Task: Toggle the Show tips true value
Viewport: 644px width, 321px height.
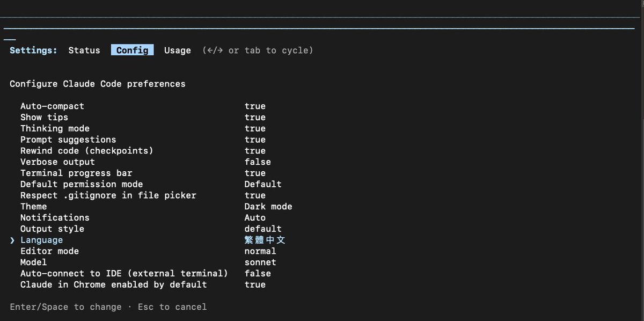Action: click(x=255, y=117)
